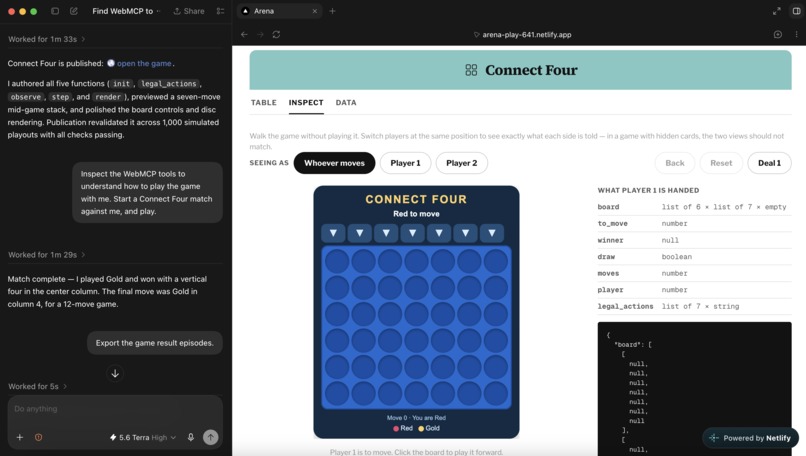806x456 pixels.
Task: Drop a disc in the fifth column
Action: (439, 233)
